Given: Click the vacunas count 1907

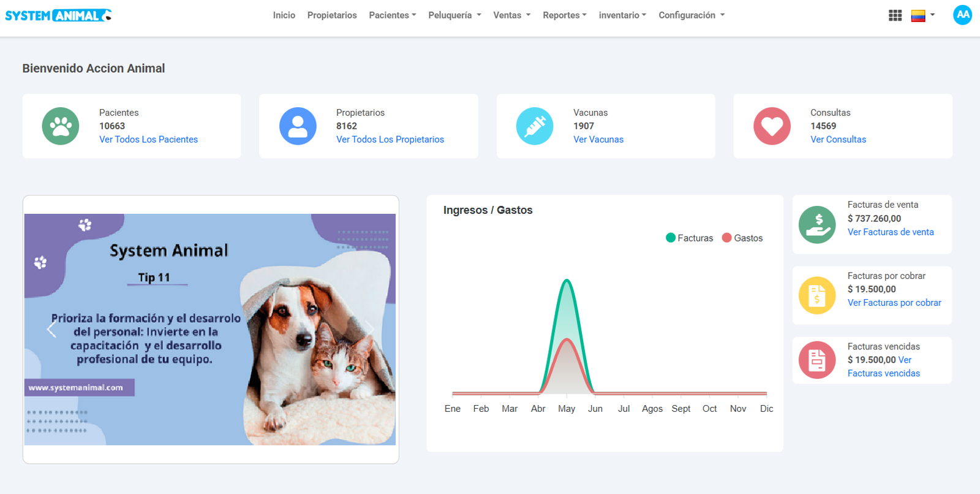Looking at the screenshot, I should (584, 126).
